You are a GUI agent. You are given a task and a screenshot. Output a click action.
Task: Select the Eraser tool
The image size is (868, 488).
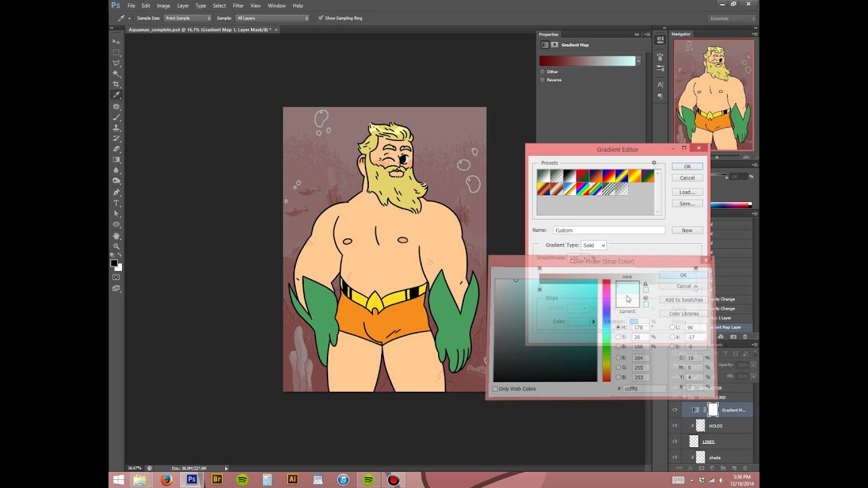(x=116, y=148)
